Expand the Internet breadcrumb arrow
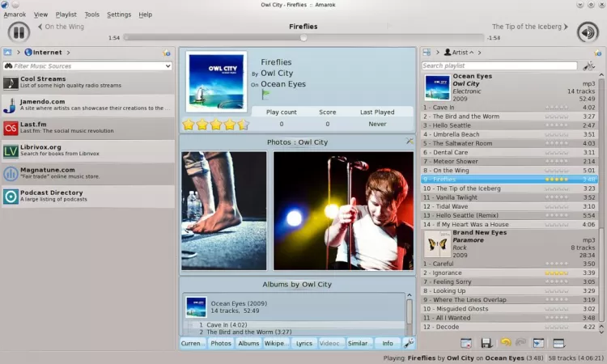This screenshot has height=364, width=607. click(x=66, y=53)
